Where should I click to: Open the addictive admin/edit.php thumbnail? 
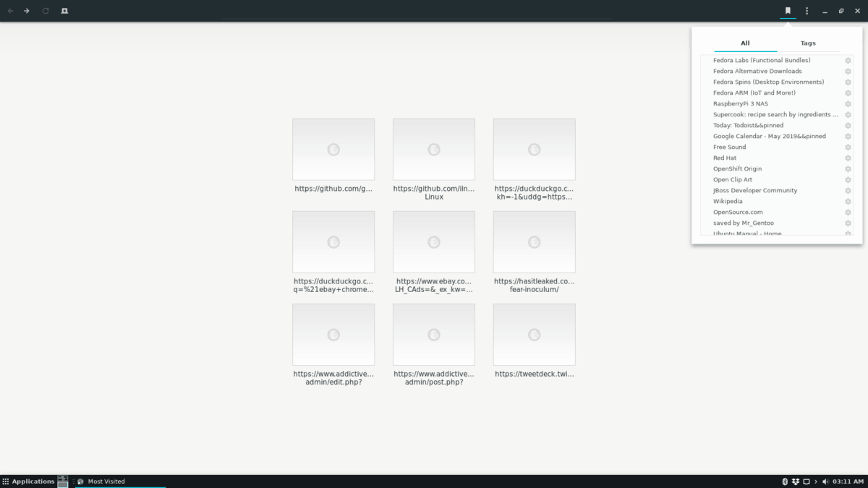tap(333, 335)
